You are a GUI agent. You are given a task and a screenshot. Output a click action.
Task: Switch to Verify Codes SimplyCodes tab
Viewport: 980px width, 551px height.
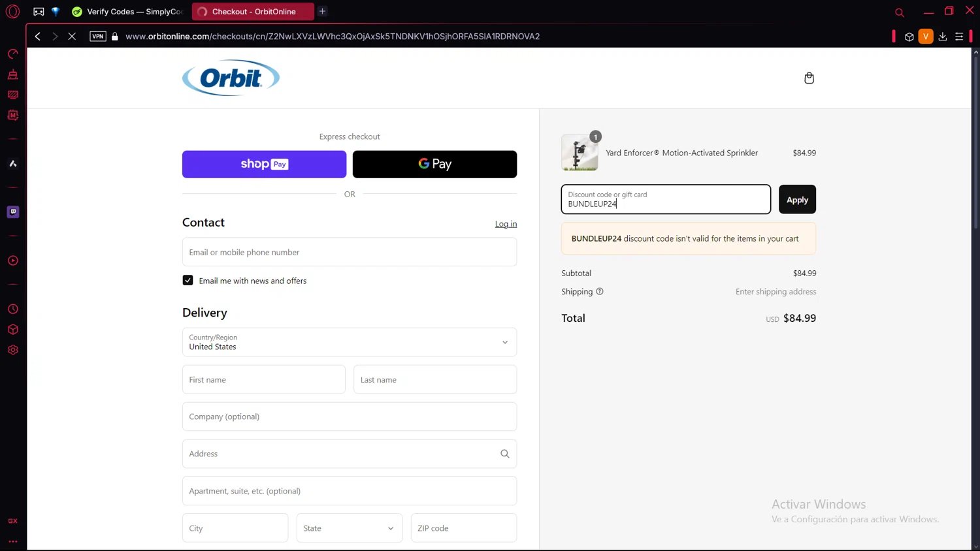[x=128, y=12]
